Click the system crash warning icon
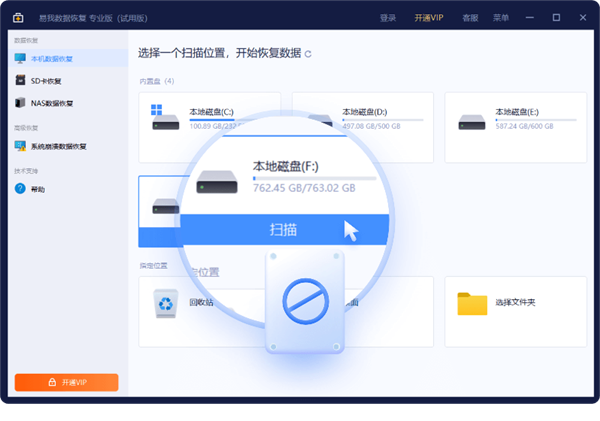The width and height of the screenshot is (600, 421). tap(20, 146)
